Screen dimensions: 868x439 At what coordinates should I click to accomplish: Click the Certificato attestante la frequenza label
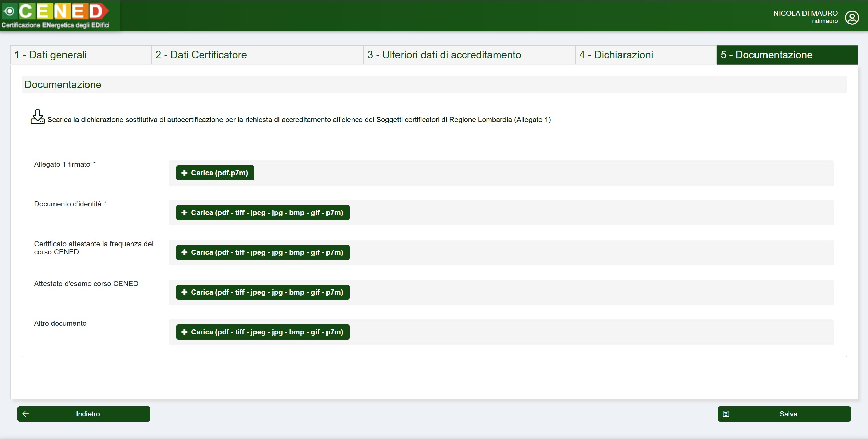[x=94, y=248]
